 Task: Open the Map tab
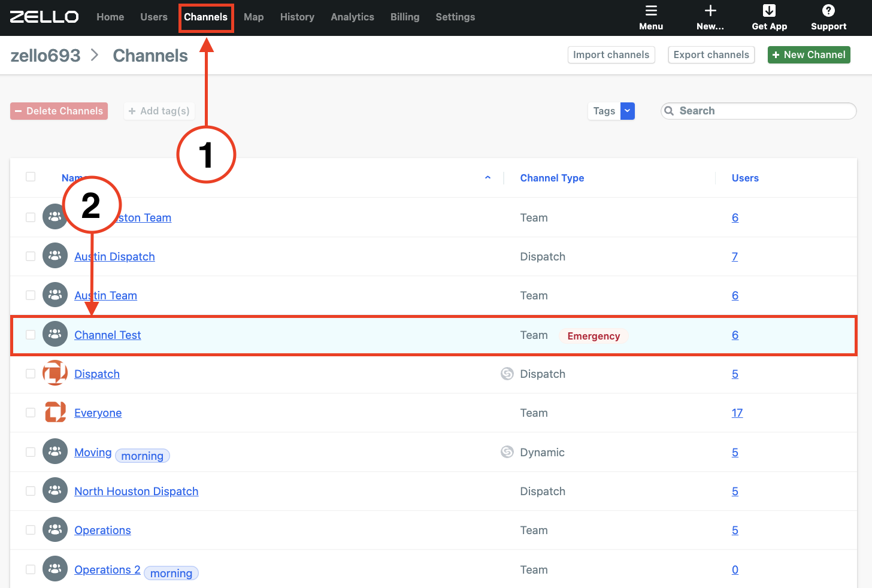pos(254,17)
